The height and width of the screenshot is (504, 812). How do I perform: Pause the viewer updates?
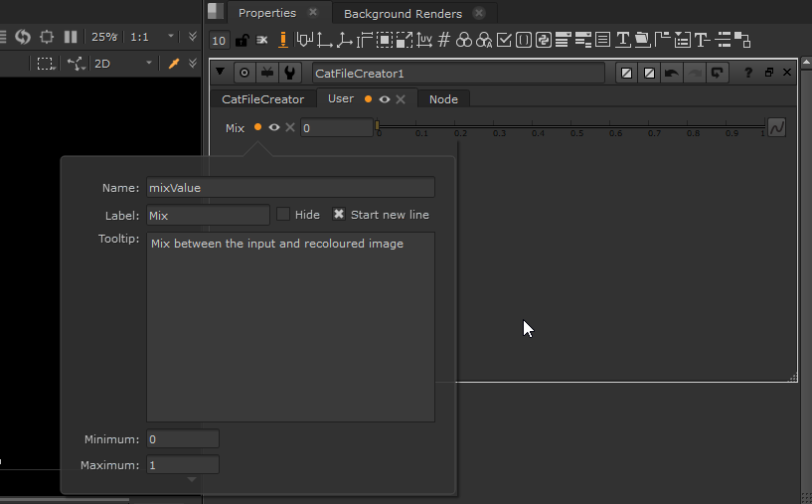[71, 37]
